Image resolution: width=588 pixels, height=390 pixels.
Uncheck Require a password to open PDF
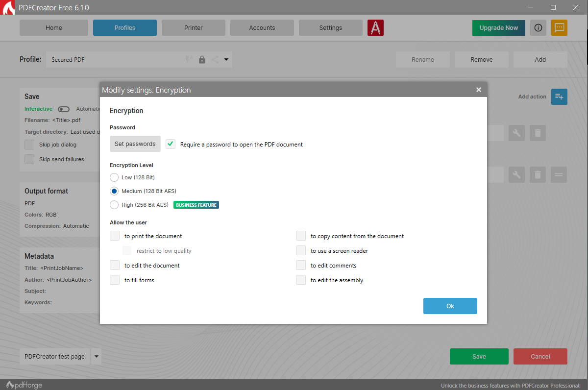pyautogui.click(x=171, y=144)
